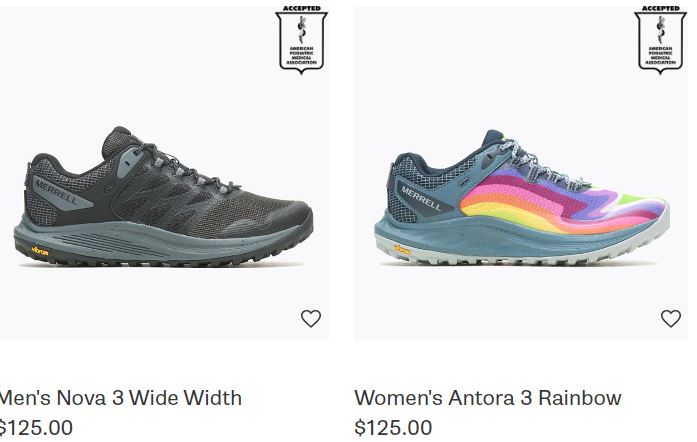Image resolution: width=697 pixels, height=442 pixels.
Task: Select the black Nova 3 shoe photo
Action: pyautogui.click(x=163, y=197)
